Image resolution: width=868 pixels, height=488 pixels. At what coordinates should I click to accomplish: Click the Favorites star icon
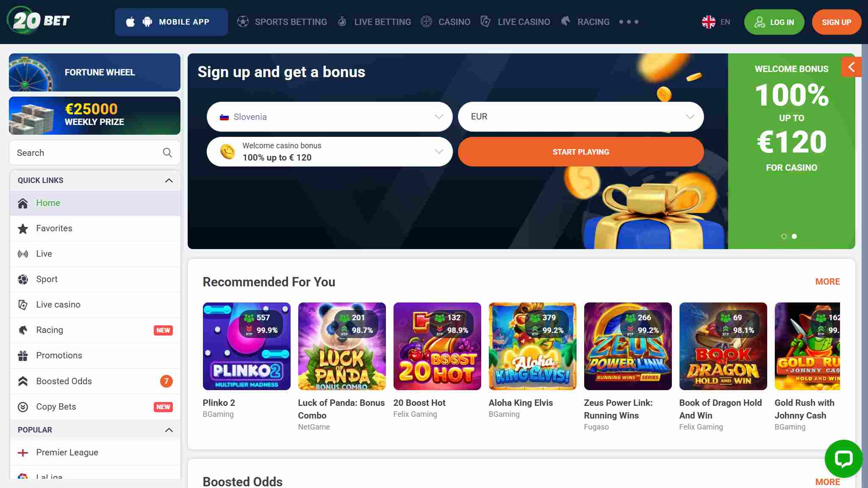click(23, 229)
